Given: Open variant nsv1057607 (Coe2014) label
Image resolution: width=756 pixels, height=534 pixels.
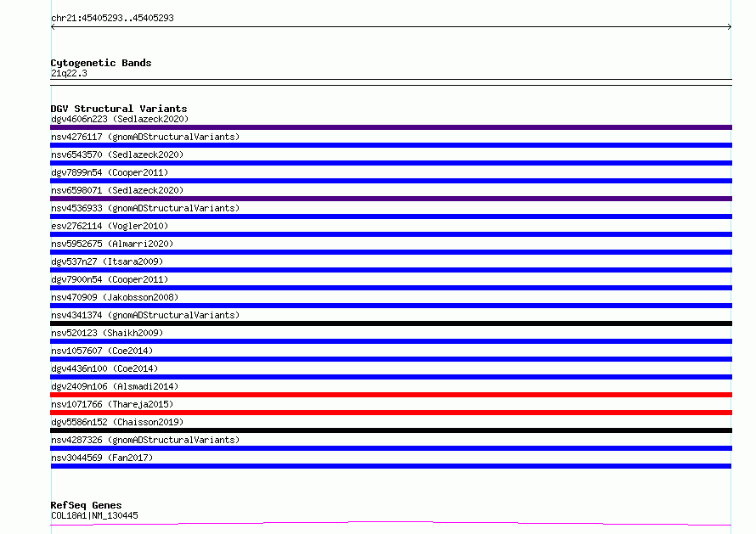Looking at the screenshot, I should point(102,351).
